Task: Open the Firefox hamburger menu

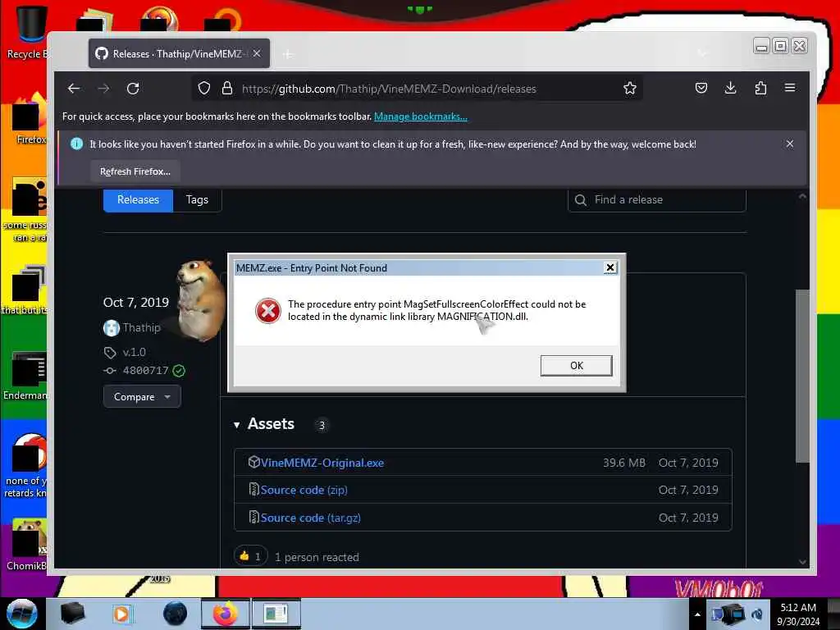Action: 790,88
